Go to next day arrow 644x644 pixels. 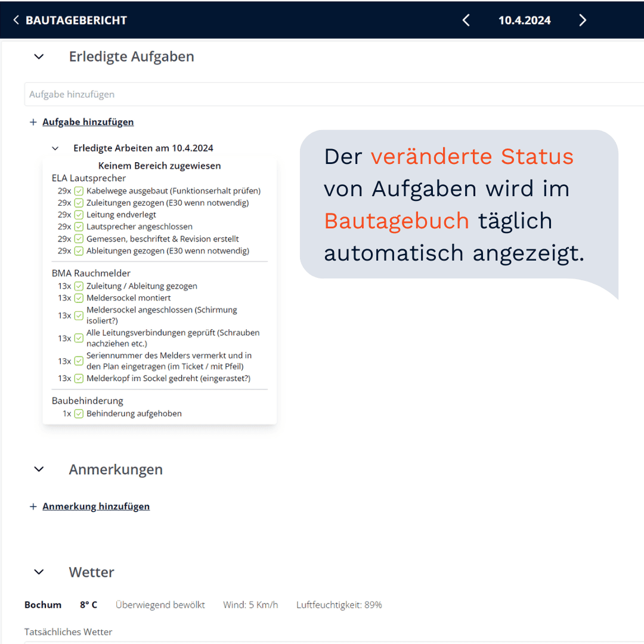point(583,20)
